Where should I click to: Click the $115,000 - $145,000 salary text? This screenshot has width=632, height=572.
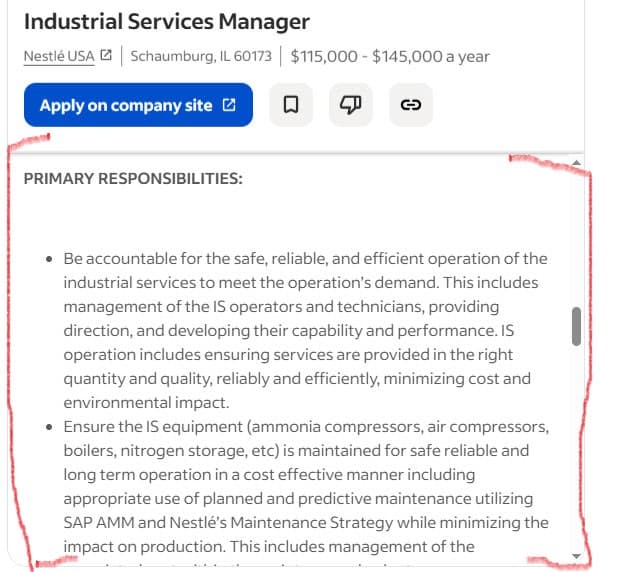pyautogui.click(x=390, y=56)
